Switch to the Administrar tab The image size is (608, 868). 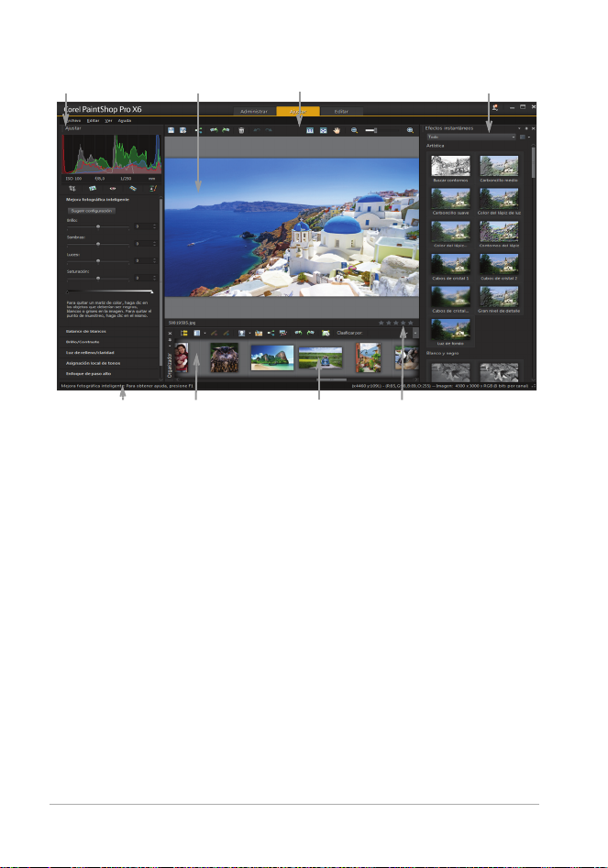[x=254, y=111]
